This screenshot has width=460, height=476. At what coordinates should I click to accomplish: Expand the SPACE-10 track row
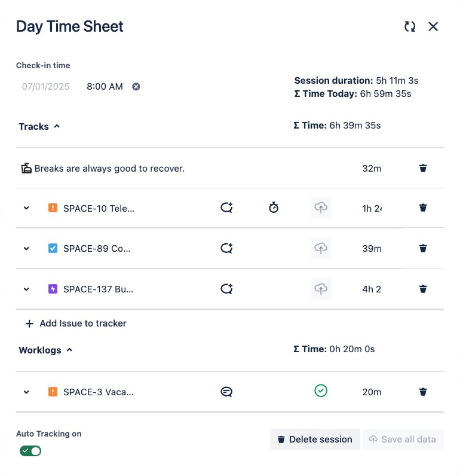26,208
